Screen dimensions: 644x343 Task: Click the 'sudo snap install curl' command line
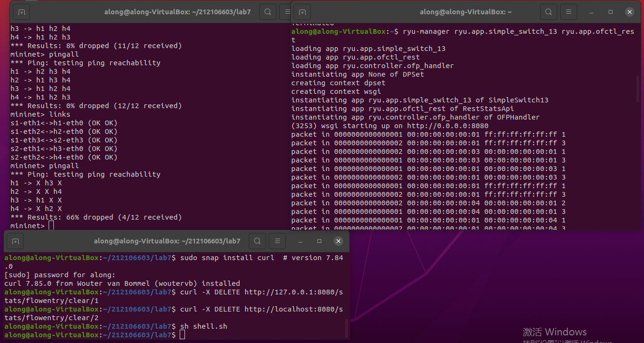tap(174, 262)
